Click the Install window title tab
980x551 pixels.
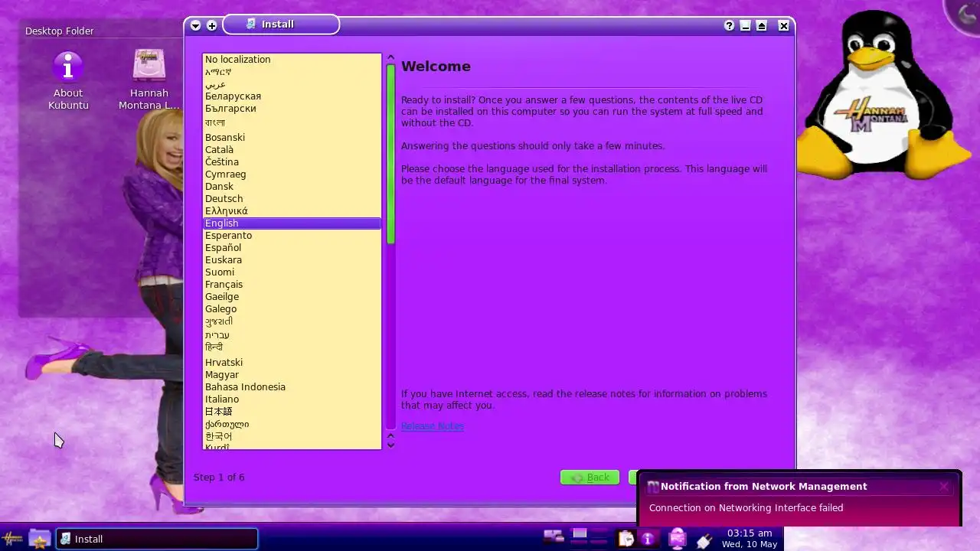point(280,24)
